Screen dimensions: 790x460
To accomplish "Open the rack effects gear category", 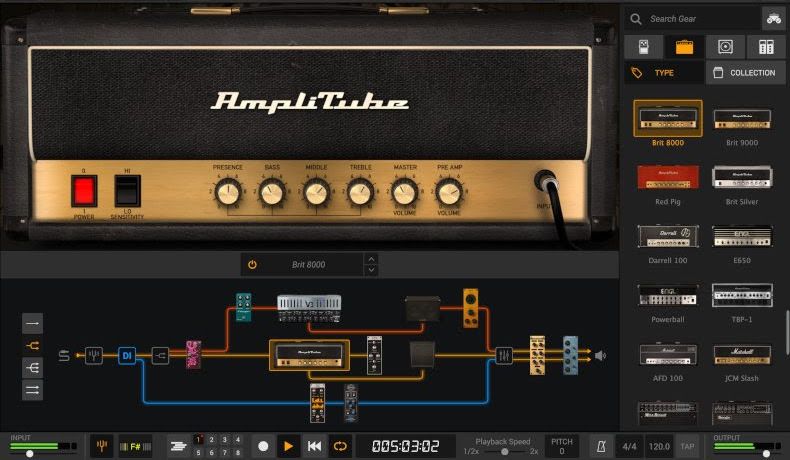I will [x=766, y=47].
